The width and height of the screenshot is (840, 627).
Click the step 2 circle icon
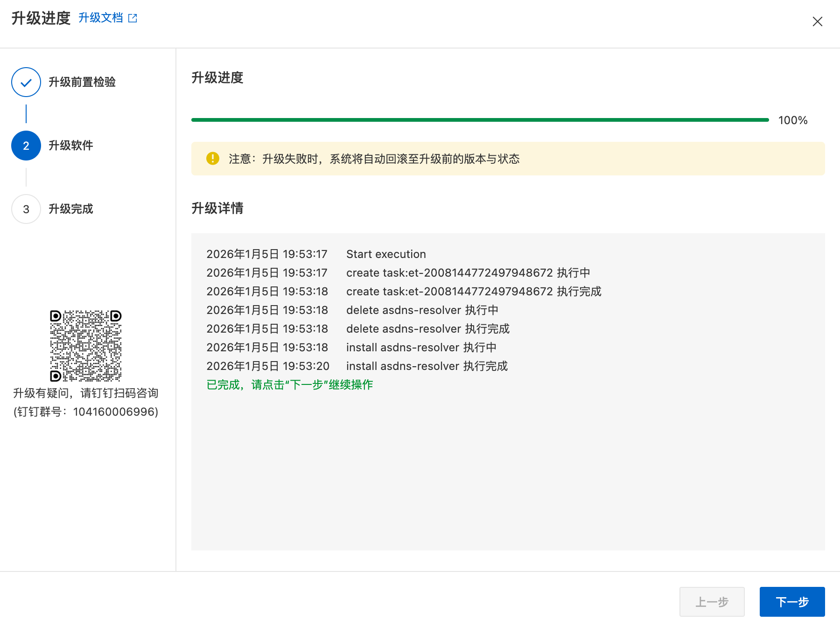[x=26, y=146]
